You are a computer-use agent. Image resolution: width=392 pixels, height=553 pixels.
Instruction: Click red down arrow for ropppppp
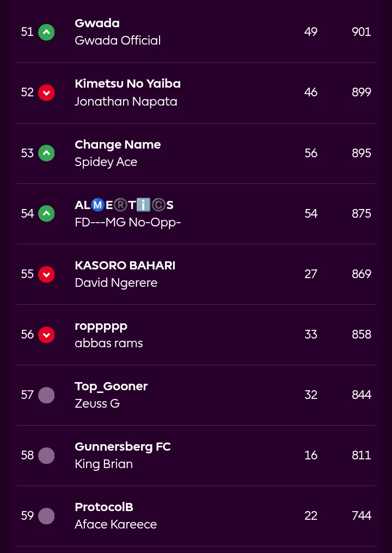click(x=46, y=335)
